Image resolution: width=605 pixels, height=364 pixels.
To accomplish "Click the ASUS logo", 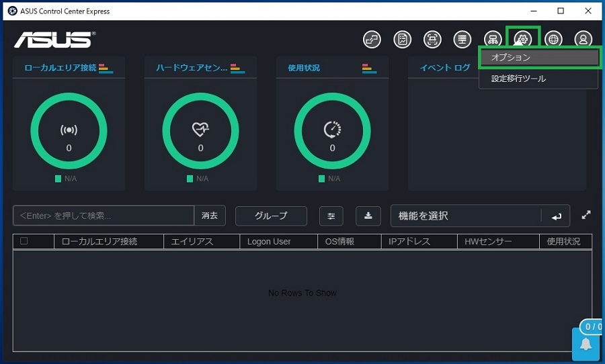I will 54,40.
